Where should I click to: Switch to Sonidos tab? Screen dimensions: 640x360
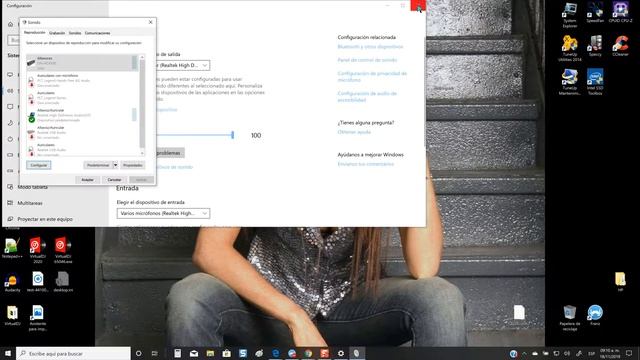pyautogui.click(x=75, y=33)
